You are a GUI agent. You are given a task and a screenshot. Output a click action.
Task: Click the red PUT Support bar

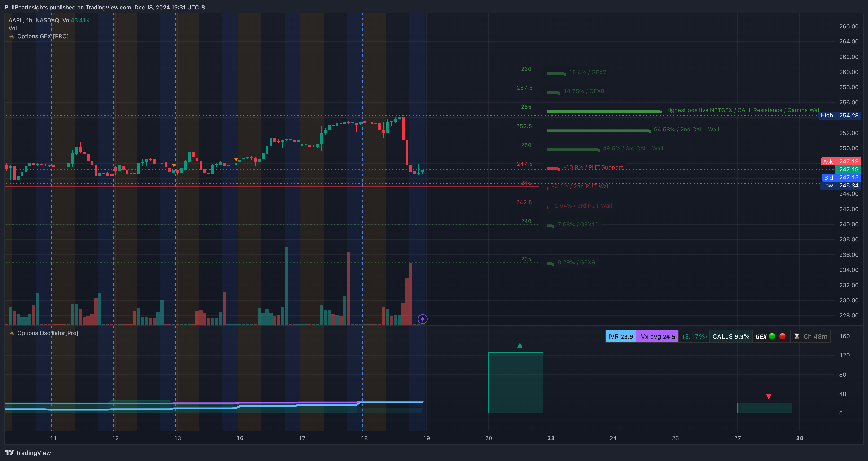point(553,168)
